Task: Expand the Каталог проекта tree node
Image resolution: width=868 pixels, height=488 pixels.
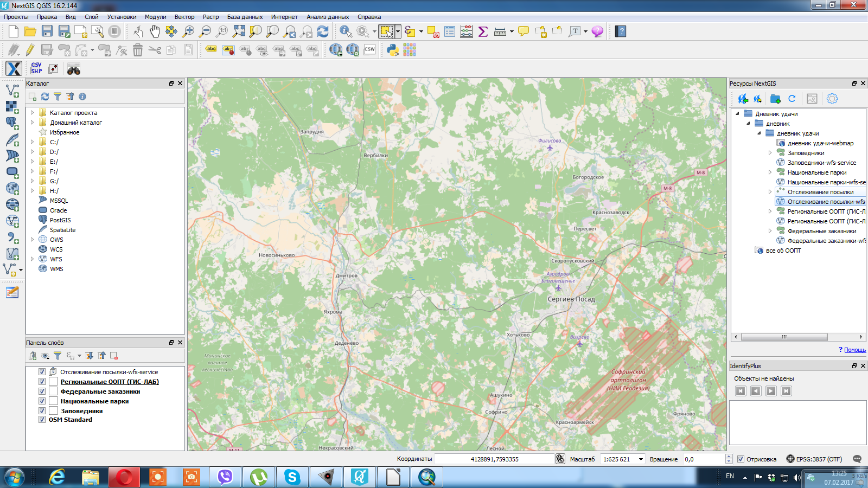Action: pos(33,113)
